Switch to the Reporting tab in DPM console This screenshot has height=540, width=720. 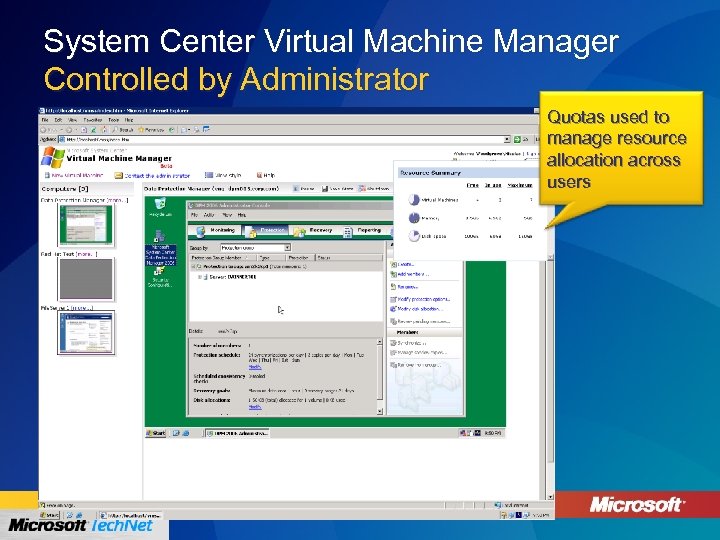click(x=363, y=231)
